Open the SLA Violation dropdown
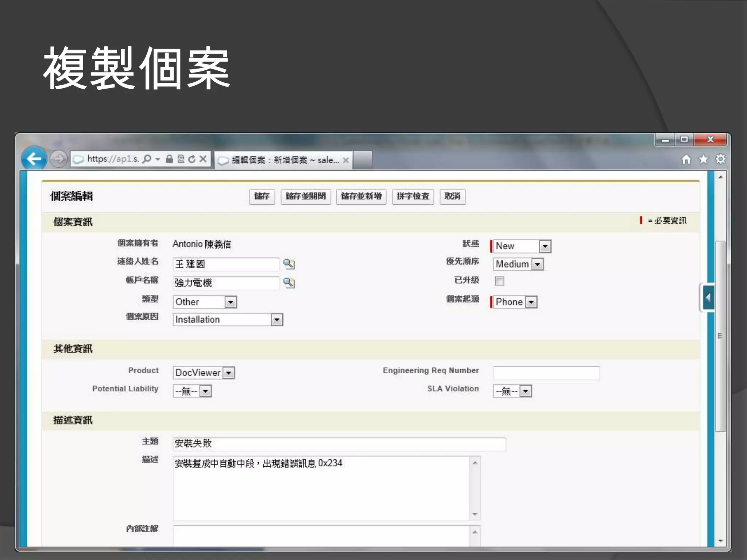The width and height of the screenshot is (747, 560). click(512, 391)
